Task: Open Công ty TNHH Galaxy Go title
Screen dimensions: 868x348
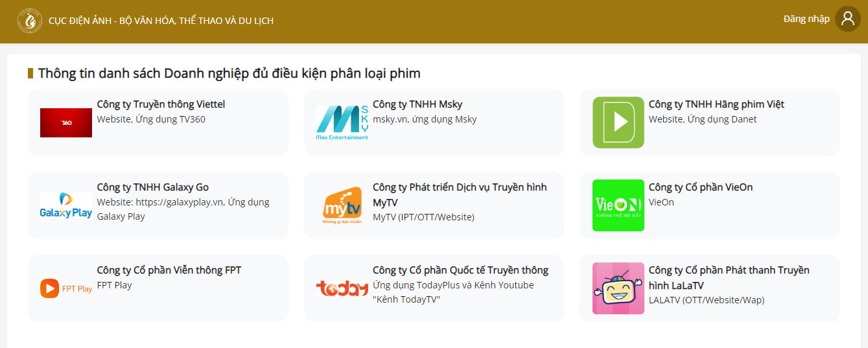Action: [x=152, y=187]
